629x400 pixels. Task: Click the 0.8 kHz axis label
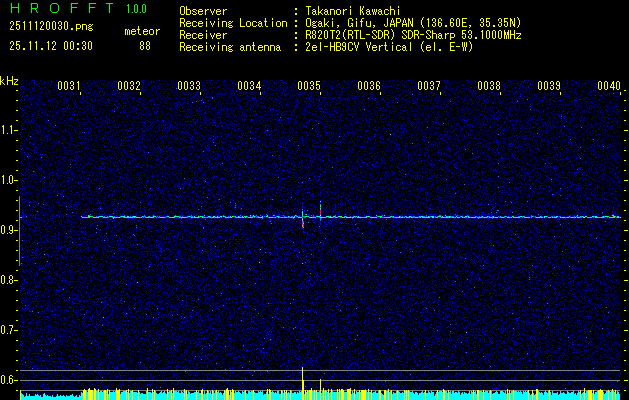tap(8, 280)
